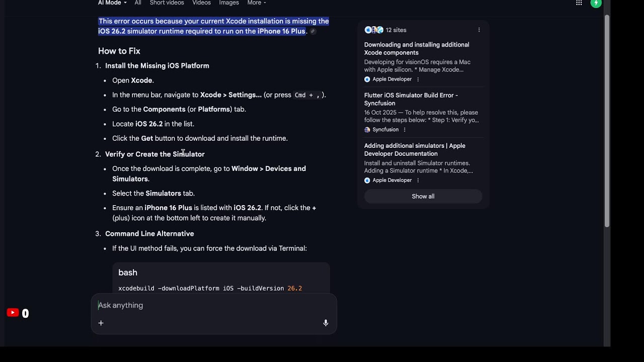Click the 'How to Fix' heading
644x362 pixels.
[x=119, y=51]
